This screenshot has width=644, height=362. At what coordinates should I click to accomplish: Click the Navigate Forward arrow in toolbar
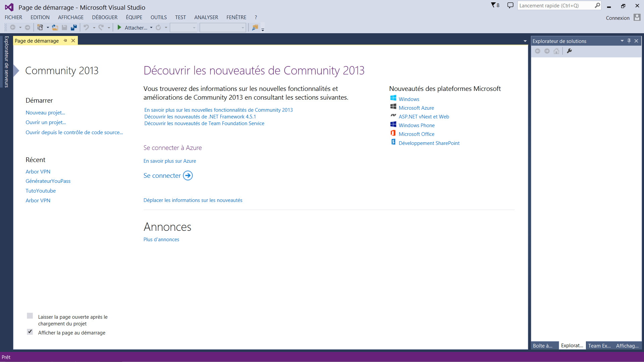28,28
